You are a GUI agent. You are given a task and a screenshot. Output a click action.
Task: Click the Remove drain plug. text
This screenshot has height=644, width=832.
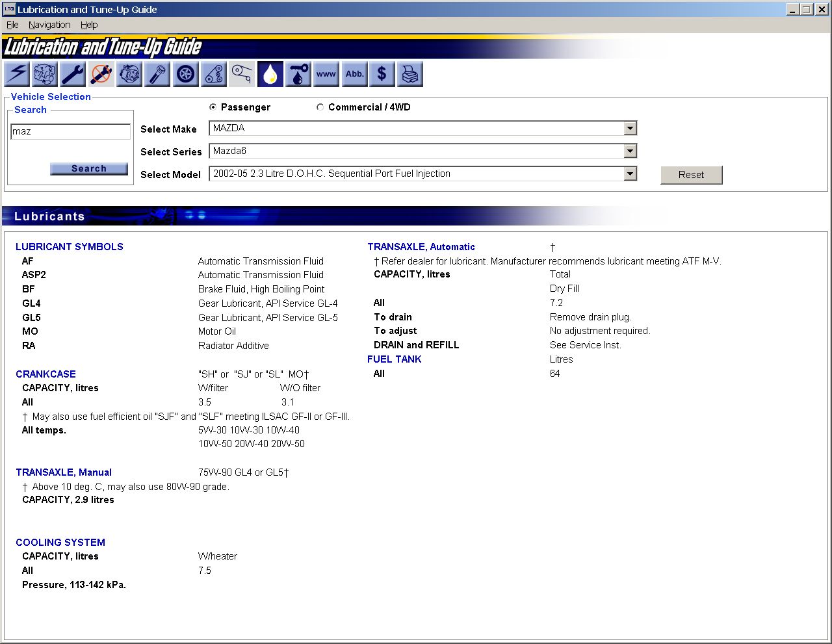[591, 317]
